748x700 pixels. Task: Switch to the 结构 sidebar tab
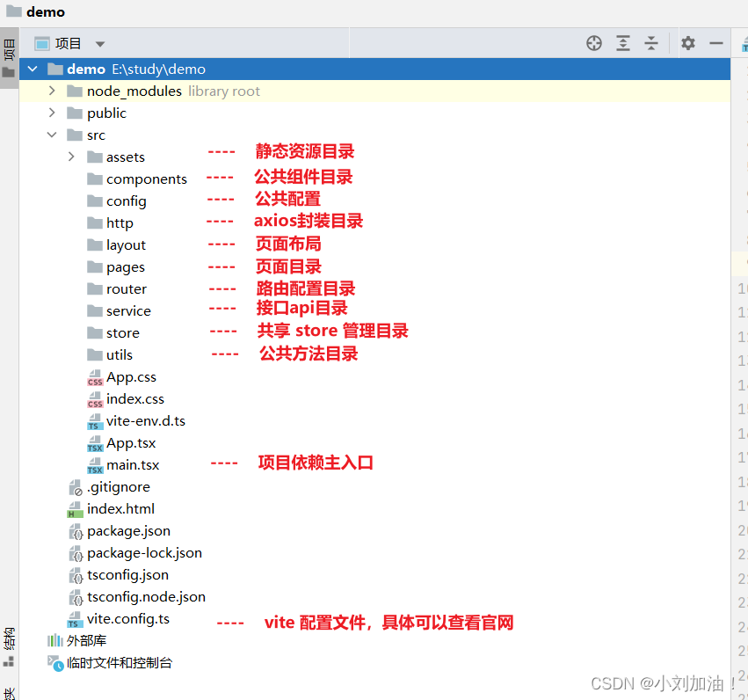[9, 640]
